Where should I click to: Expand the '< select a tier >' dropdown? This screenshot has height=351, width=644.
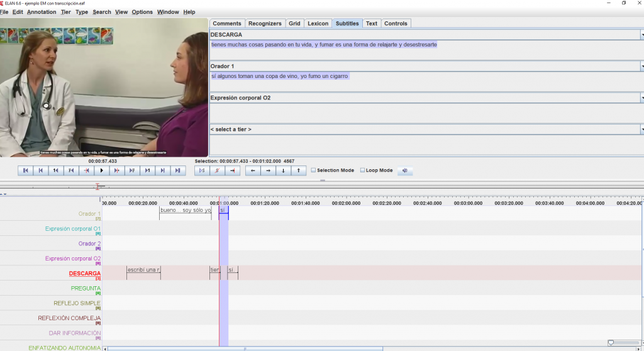pos(641,130)
